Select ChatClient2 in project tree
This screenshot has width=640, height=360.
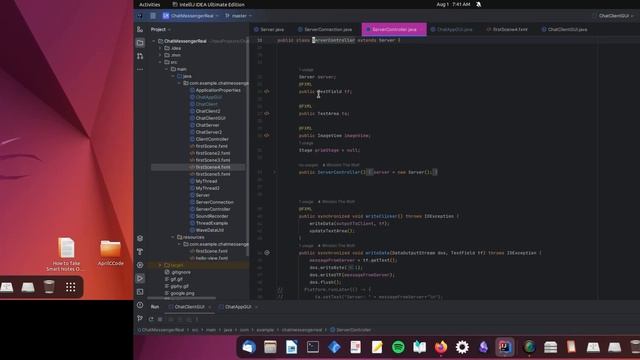pos(205,111)
